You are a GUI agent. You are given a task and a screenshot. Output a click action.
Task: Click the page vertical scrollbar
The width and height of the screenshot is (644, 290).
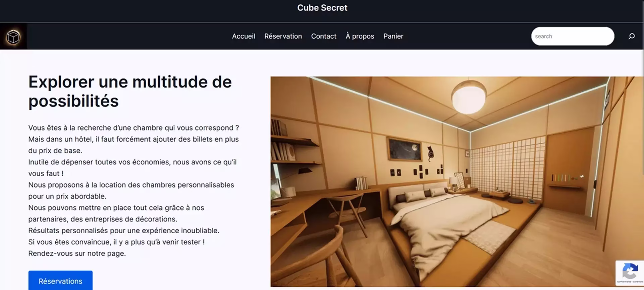pos(643,145)
